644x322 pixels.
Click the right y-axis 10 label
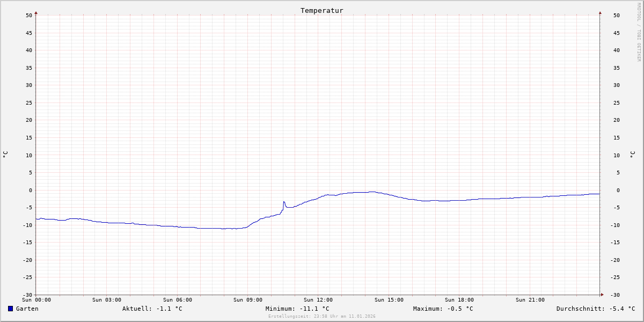point(616,155)
